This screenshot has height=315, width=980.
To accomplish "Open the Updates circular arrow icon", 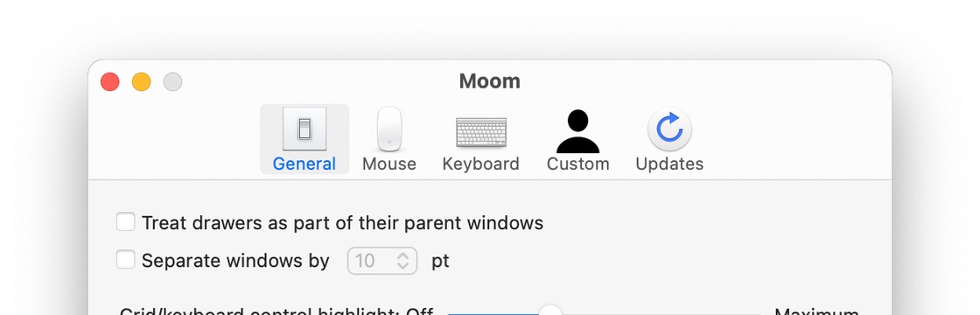I will tap(669, 129).
